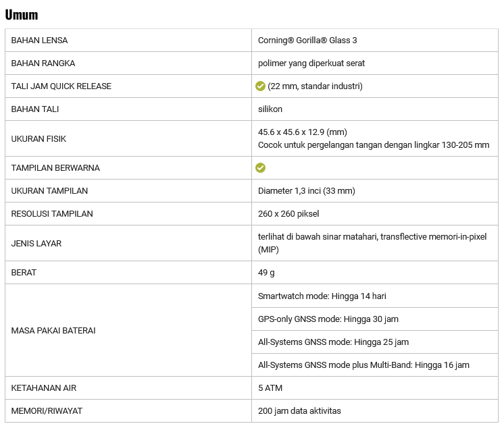Click the 5 ATM water rating value
Screen dimensions: 504x428
[x=270, y=388]
